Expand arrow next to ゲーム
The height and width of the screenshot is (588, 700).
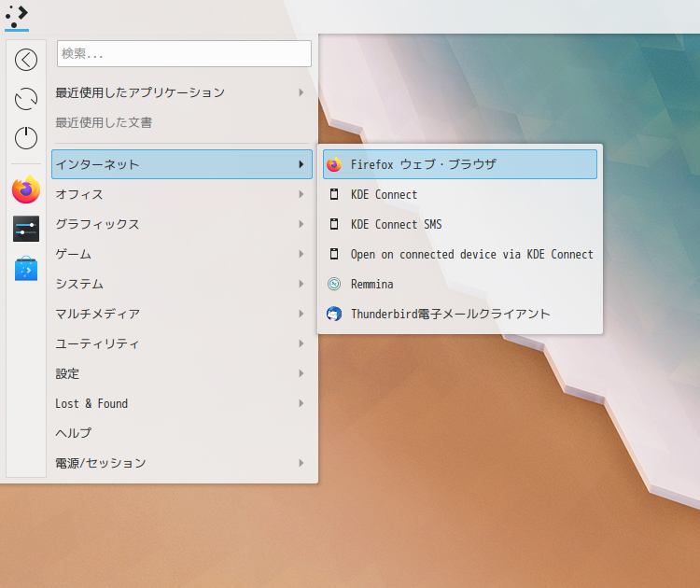pos(301,254)
